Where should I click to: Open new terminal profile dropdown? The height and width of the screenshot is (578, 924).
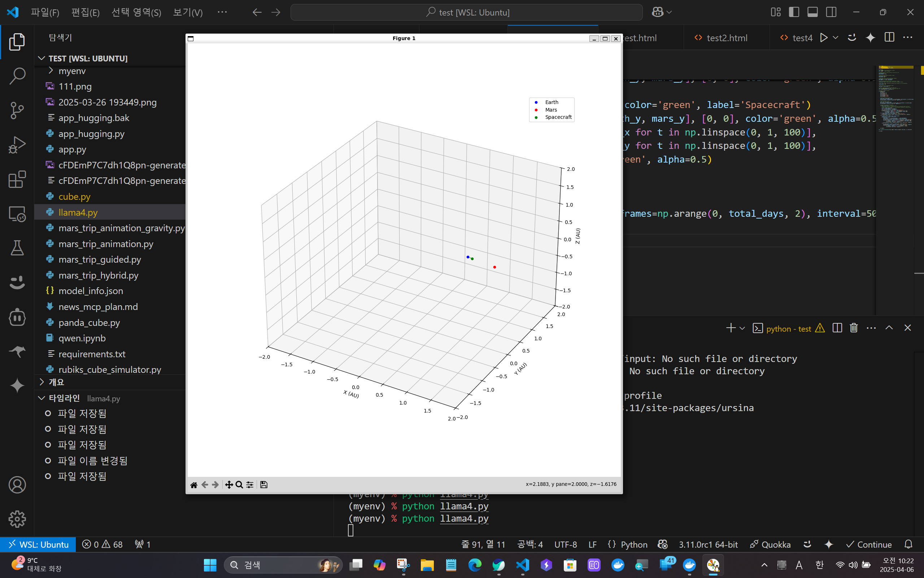(742, 328)
